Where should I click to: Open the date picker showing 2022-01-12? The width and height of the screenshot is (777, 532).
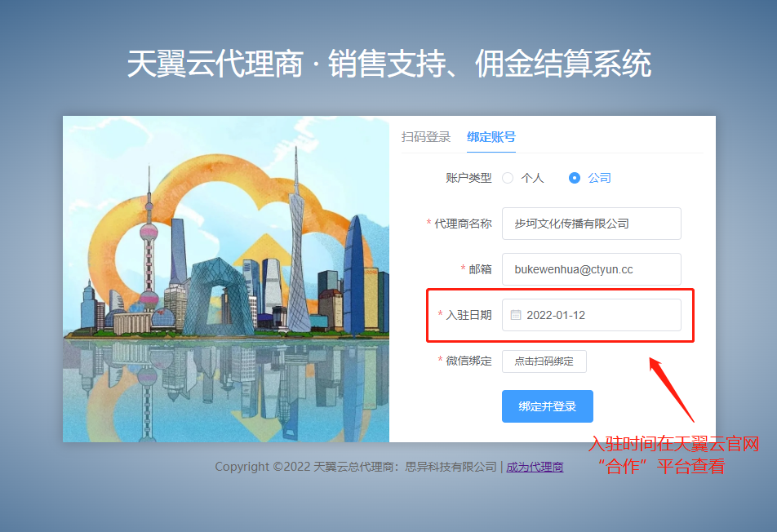coord(591,315)
